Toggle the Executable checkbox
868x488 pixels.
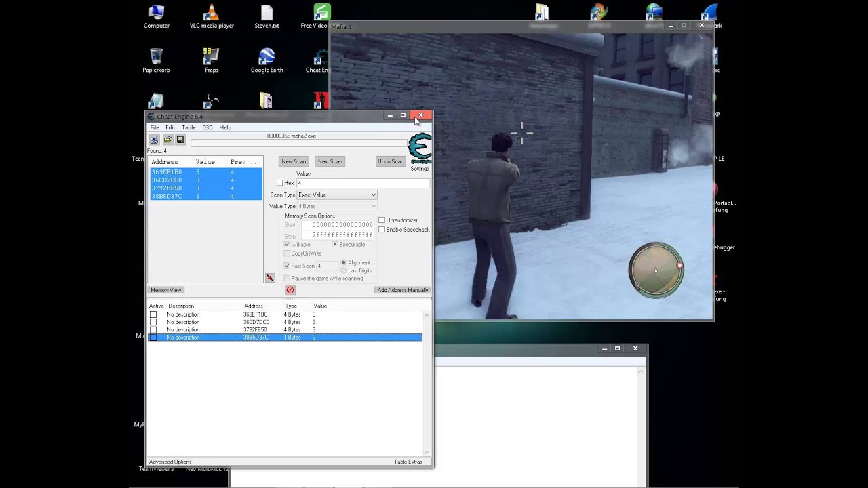[335, 245]
